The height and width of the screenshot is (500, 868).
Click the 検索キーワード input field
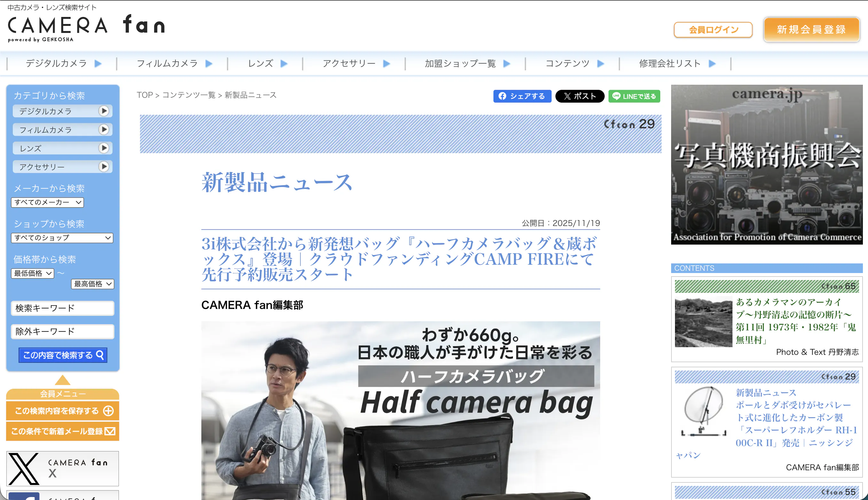point(62,308)
